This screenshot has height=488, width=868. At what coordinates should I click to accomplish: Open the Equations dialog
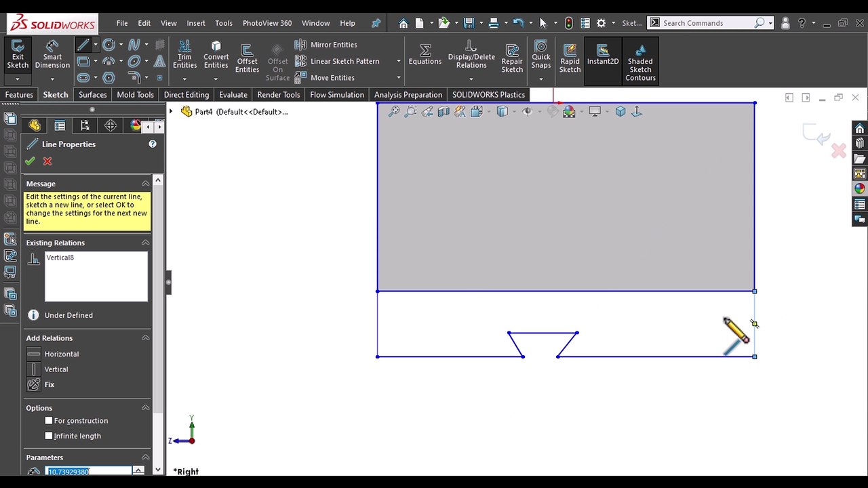tap(425, 54)
